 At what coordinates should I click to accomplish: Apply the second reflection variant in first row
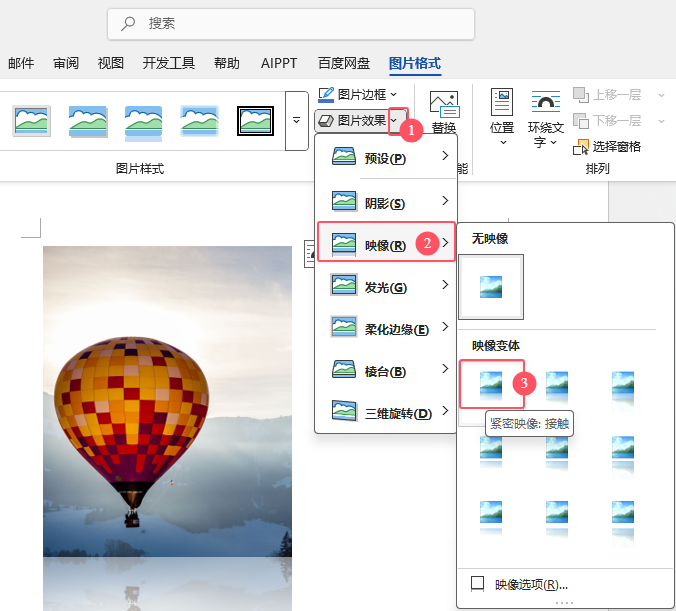coord(557,385)
